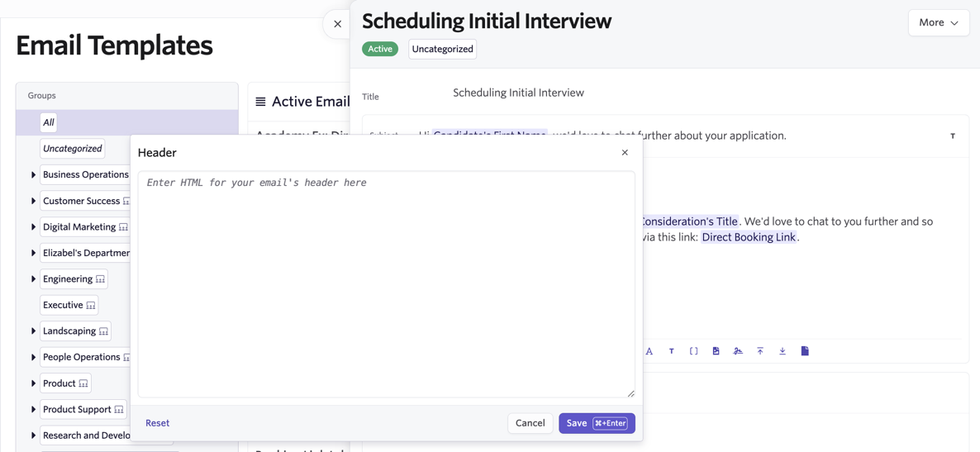This screenshot has height=452, width=980.
Task: Click the Subject line text field
Action: point(665,136)
